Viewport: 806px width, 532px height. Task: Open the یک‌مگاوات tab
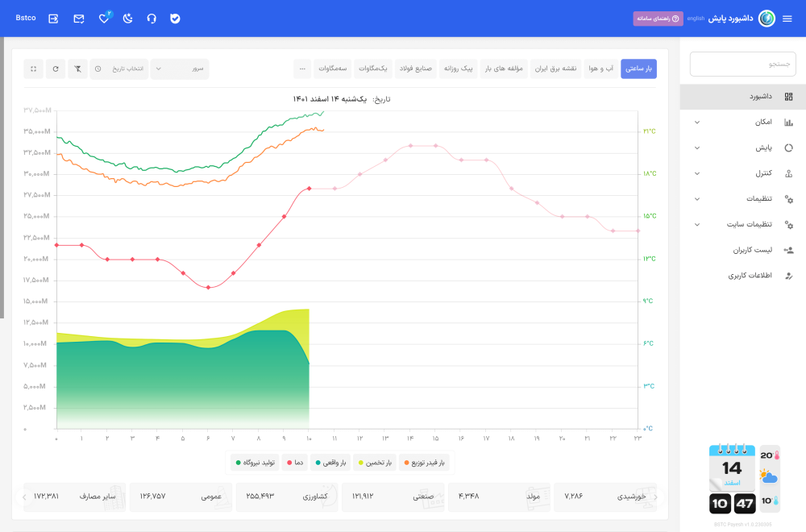click(372, 69)
